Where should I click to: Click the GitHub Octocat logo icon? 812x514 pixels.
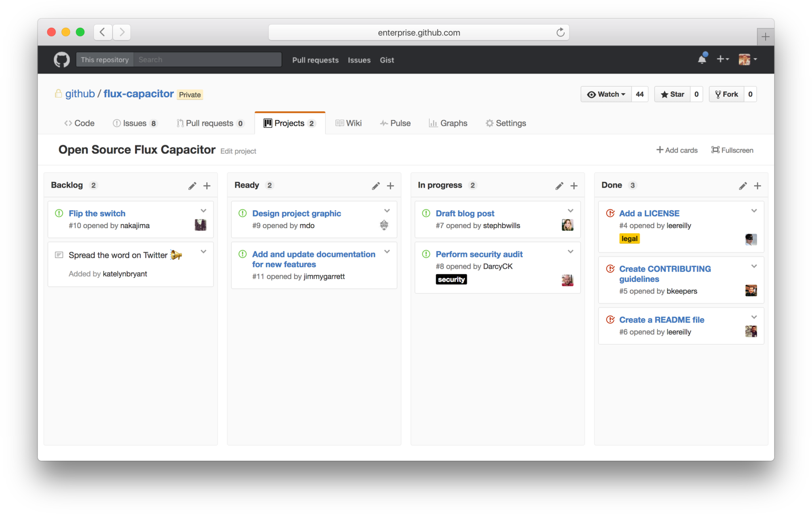(61, 59)
